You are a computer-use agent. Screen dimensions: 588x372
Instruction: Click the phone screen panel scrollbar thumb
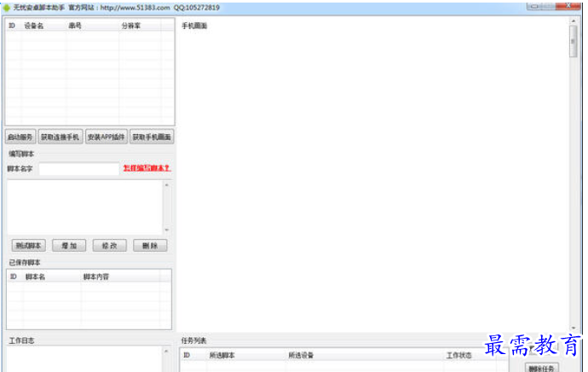[x=574, y=41]
